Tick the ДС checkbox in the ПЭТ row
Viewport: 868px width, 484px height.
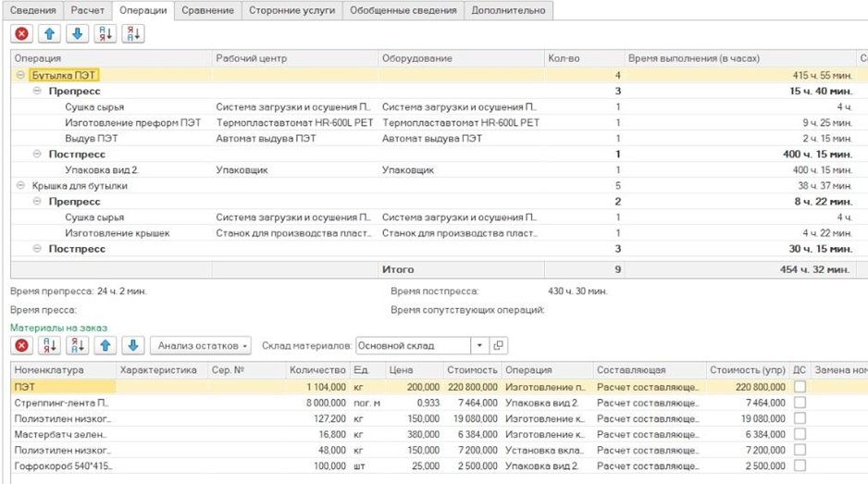click(x=800, y=387)
